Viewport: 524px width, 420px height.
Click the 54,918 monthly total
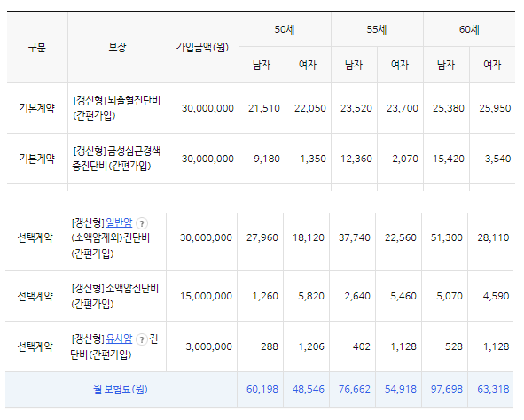(x=401, y=389)
